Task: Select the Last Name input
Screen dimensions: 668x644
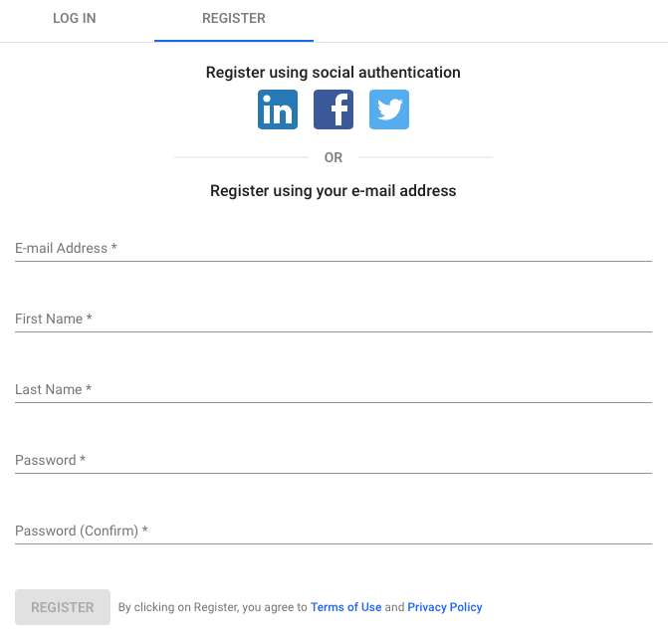Action: (334, 390)
